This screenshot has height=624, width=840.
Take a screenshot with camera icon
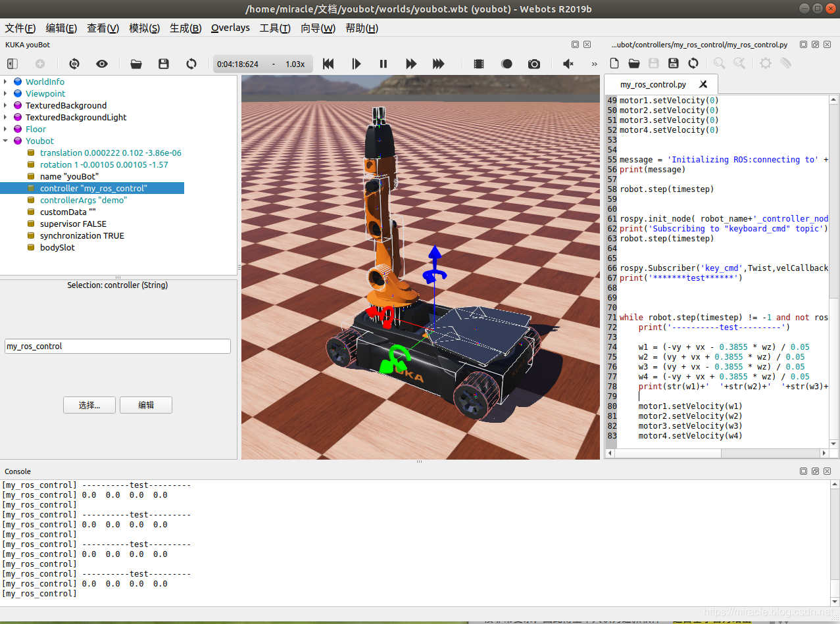pos(534,64)
